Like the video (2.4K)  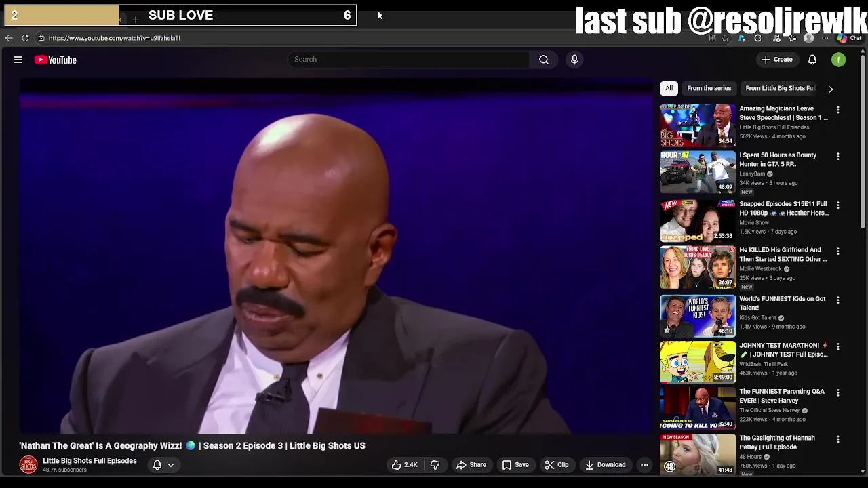(x=404, y=464)
